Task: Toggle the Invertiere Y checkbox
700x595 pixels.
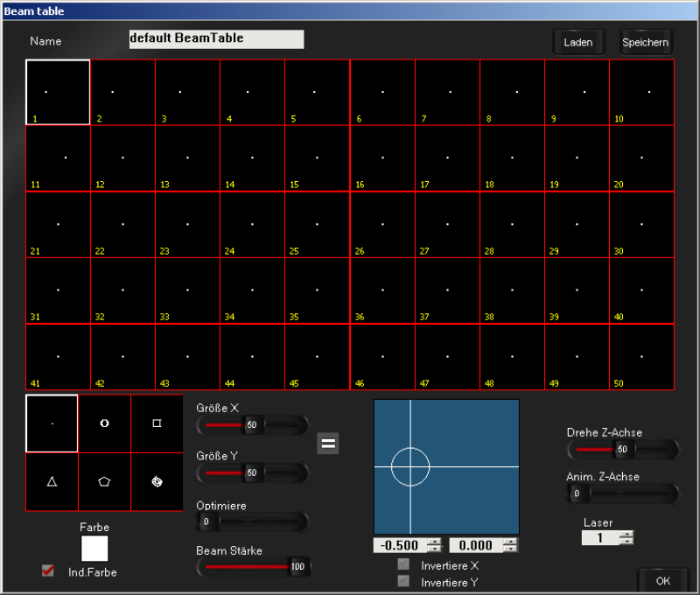Action: click(x=403, y=581)
